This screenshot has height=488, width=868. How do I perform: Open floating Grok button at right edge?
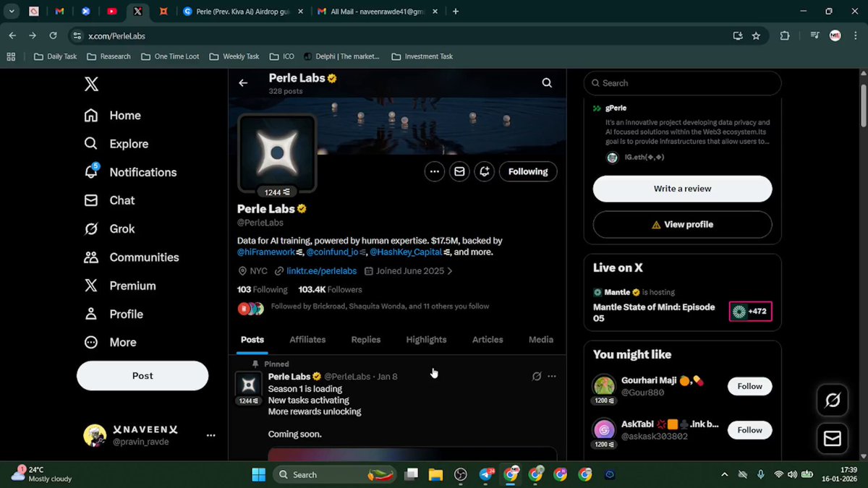click(833, 400)
